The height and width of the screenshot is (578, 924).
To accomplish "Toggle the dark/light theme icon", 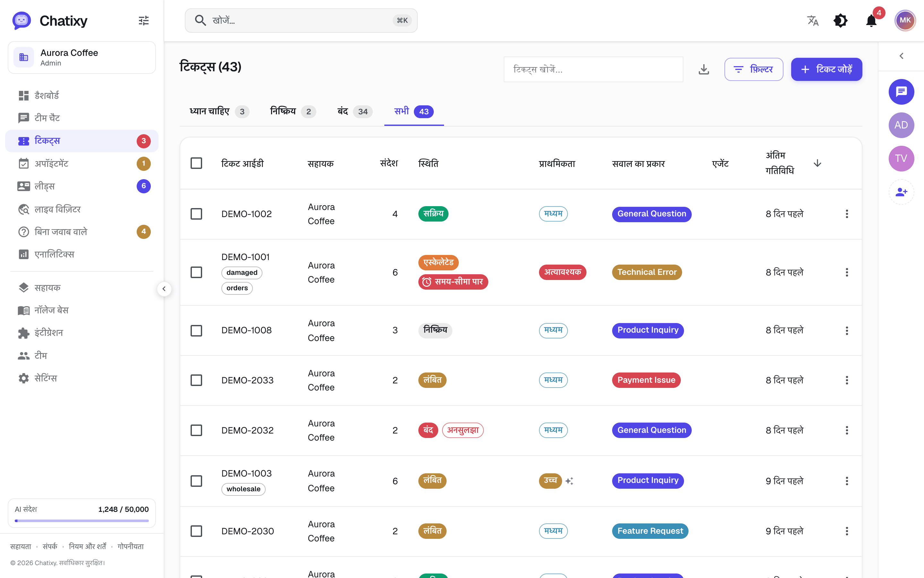I will click(840, 21).
